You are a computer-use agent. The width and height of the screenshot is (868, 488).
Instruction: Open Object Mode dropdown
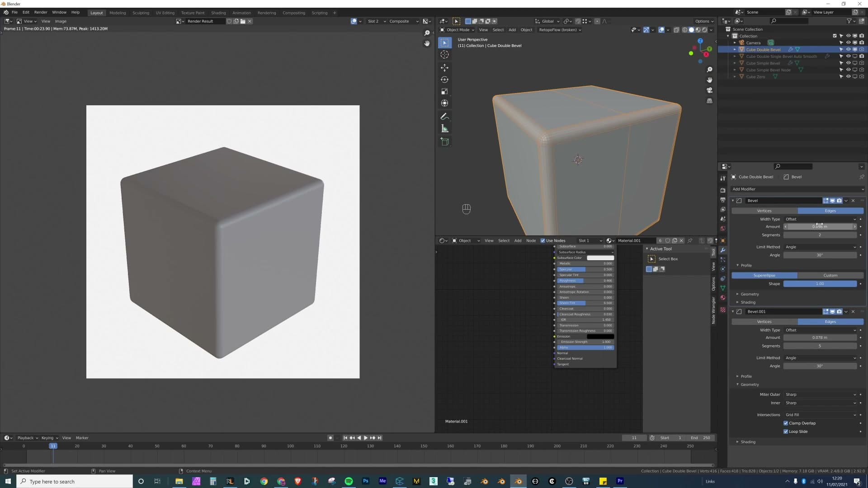click(457, 30)
